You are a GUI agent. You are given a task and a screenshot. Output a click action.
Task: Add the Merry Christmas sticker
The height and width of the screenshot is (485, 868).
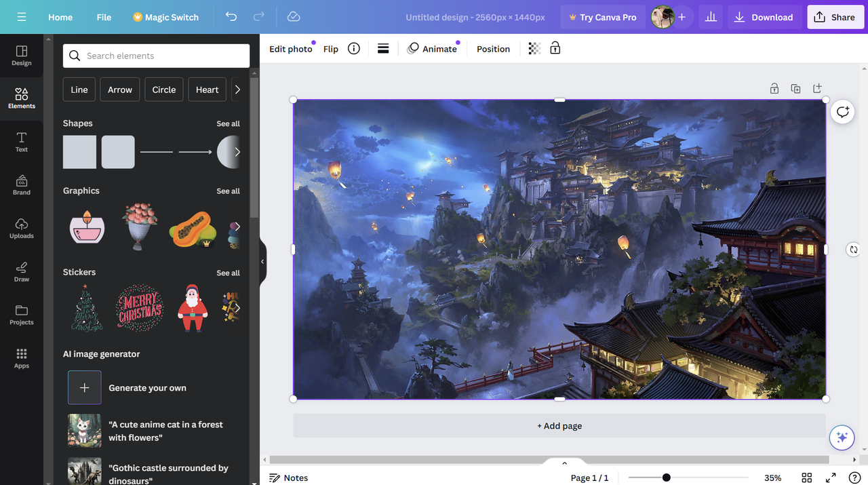click(140, 308)
